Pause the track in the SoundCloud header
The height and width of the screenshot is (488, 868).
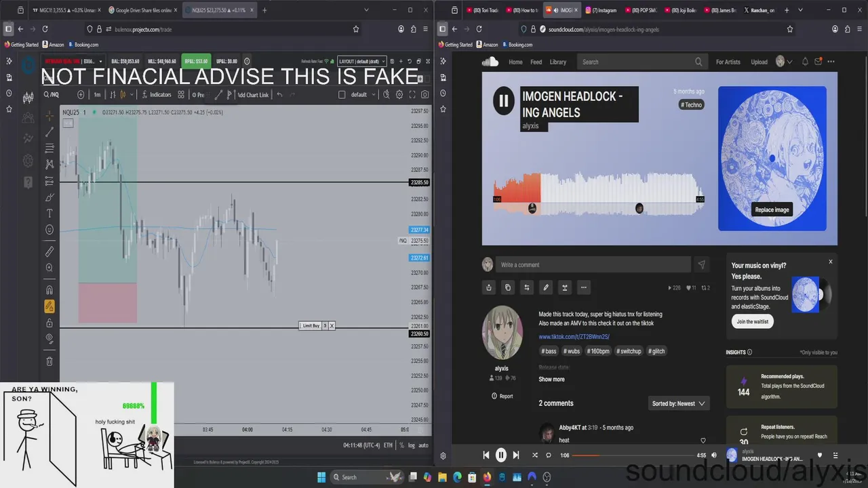point(503,102)
